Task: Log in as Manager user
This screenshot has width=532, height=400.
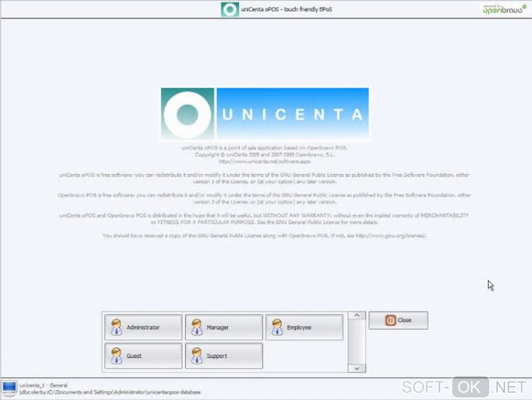Action: tap(224, 327)
